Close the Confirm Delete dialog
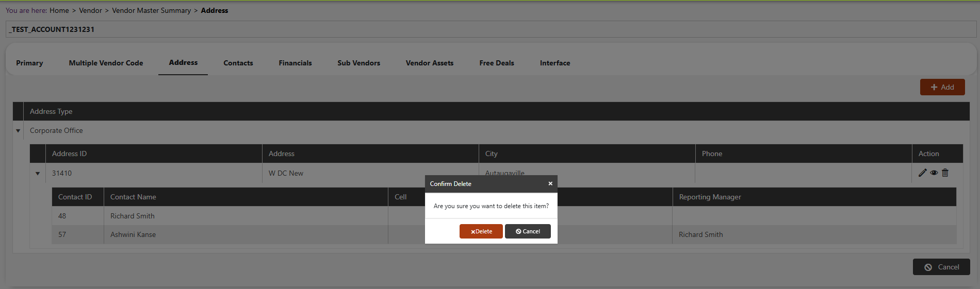 (550, 183)
